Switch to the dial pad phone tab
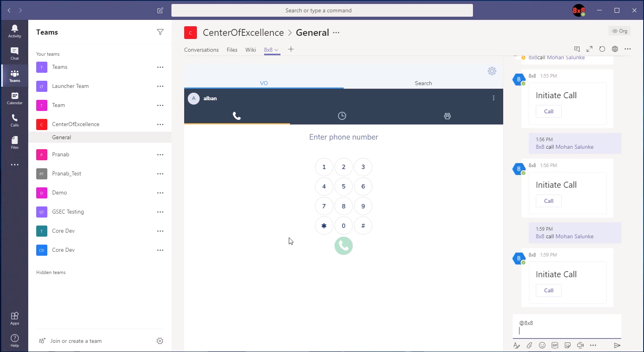Screen dimensions: 644x352 [237, 116]
